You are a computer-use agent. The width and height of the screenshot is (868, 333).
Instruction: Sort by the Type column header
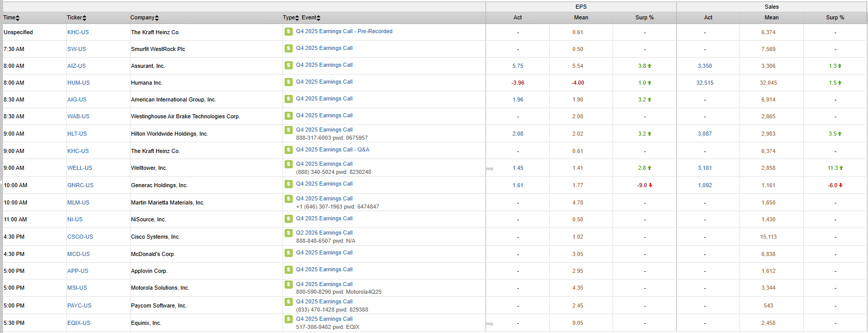tap(291, 18)
